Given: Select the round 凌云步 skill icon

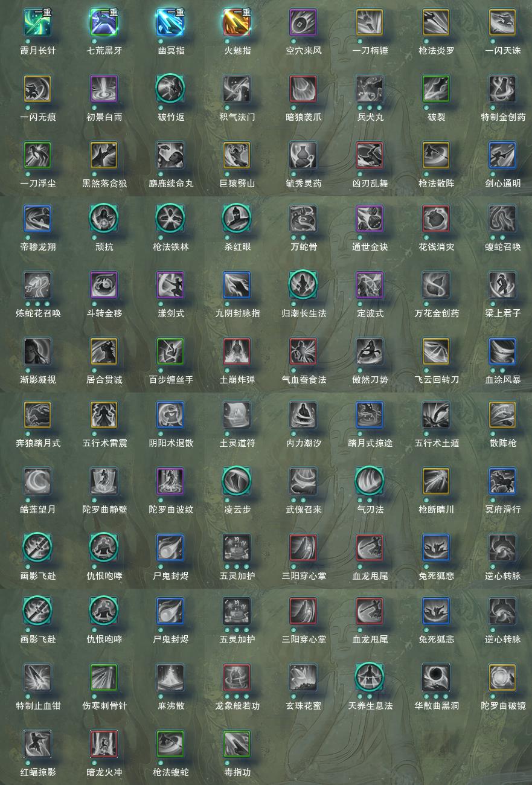Looking at the screenshot, I should click(x=237, y=481).
